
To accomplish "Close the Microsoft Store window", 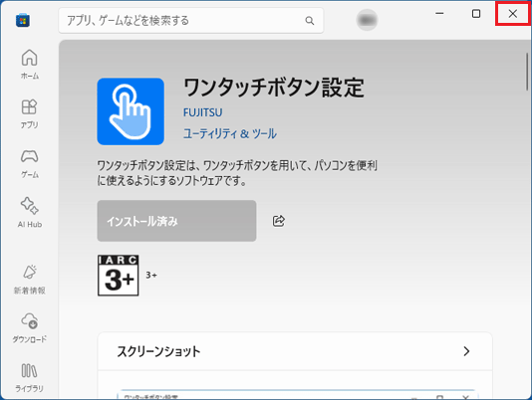I will pyautogui.click(x=513, y=14).
